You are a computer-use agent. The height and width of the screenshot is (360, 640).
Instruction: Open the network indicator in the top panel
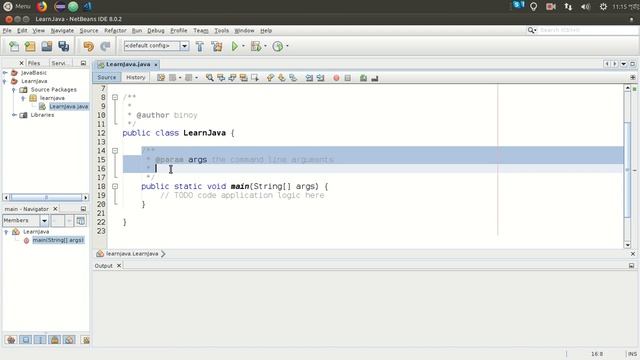tap(568, 7)
